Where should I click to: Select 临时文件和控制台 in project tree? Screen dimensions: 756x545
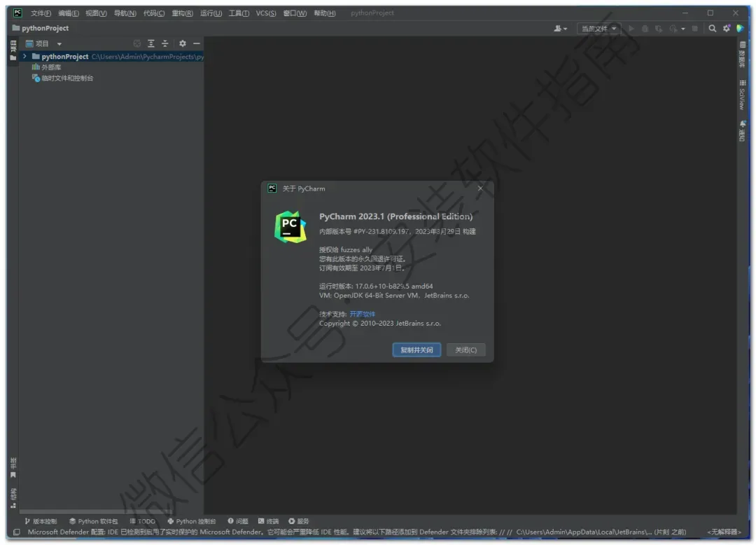click(63, 78)
